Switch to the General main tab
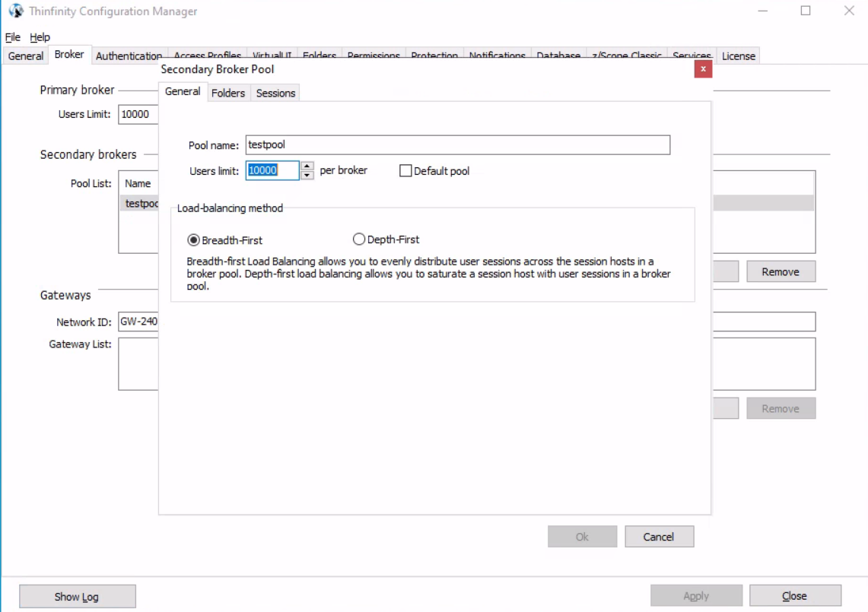The height and width of the screenshot is (612, 868). pos(25,56)
